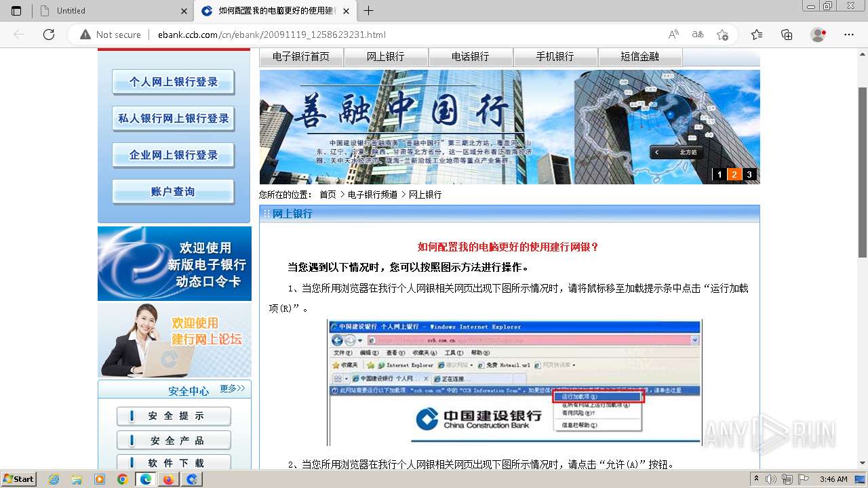Click the 账户查询 button
Screen dimensions: 868x488
(174, 192)
